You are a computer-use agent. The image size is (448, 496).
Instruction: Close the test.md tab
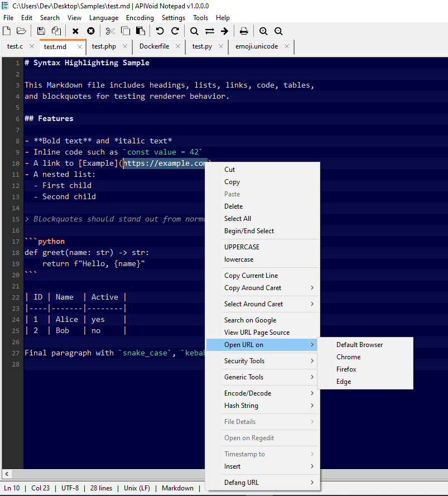pos(80,47)
